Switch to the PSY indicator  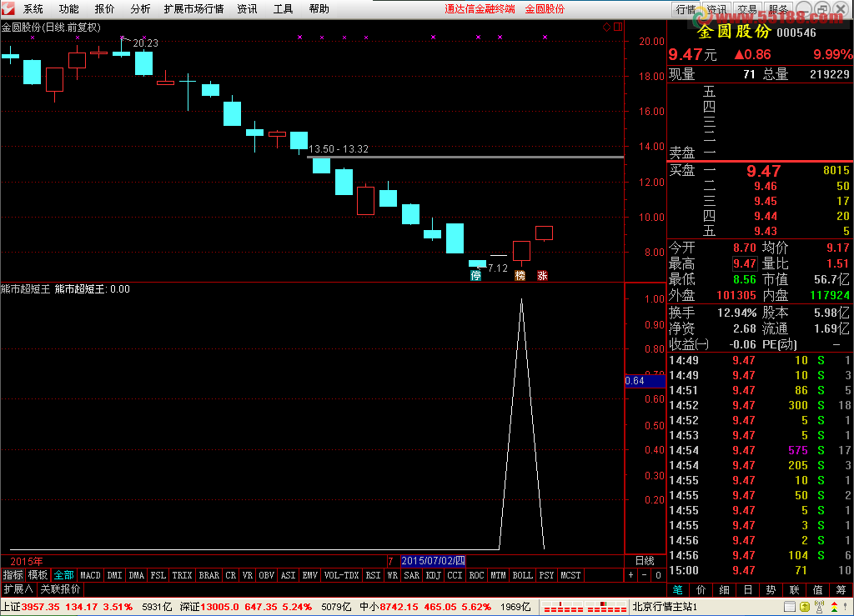[547, 575]
